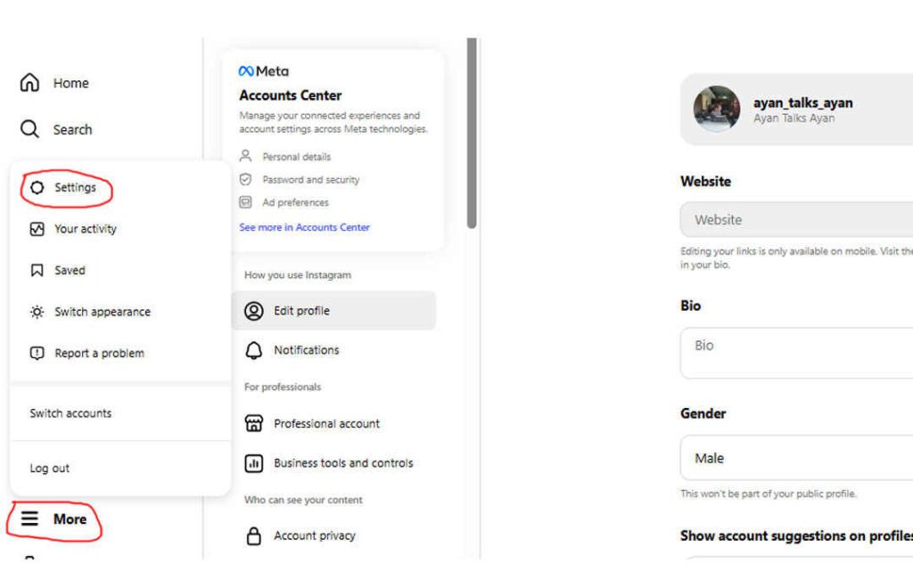The image size is (913, 588).
Task: Click the ayan_talks_ayan profile picture
Action: tap(717, 109)
